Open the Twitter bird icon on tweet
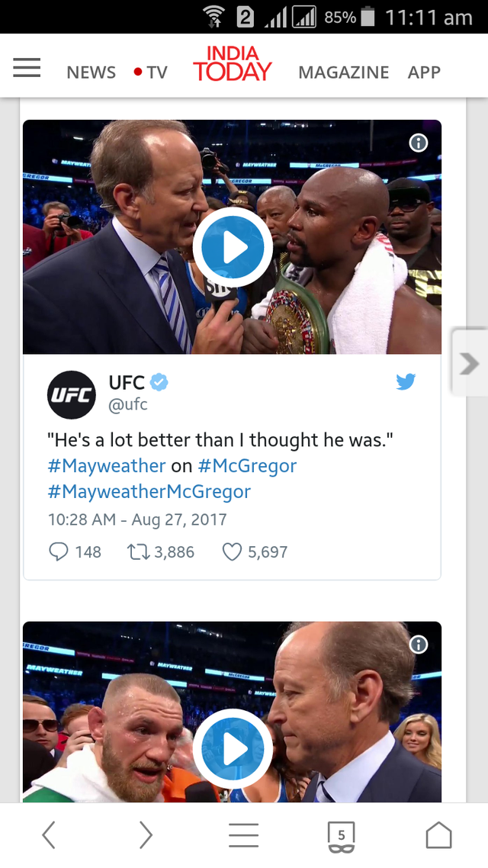This screenshot has width=488, height=868. pos(406,381)
